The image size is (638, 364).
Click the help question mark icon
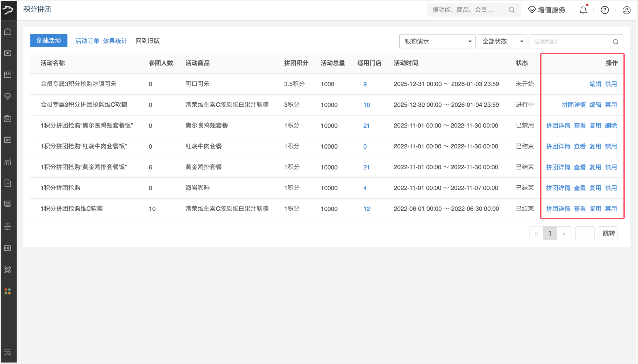(605, 10)
